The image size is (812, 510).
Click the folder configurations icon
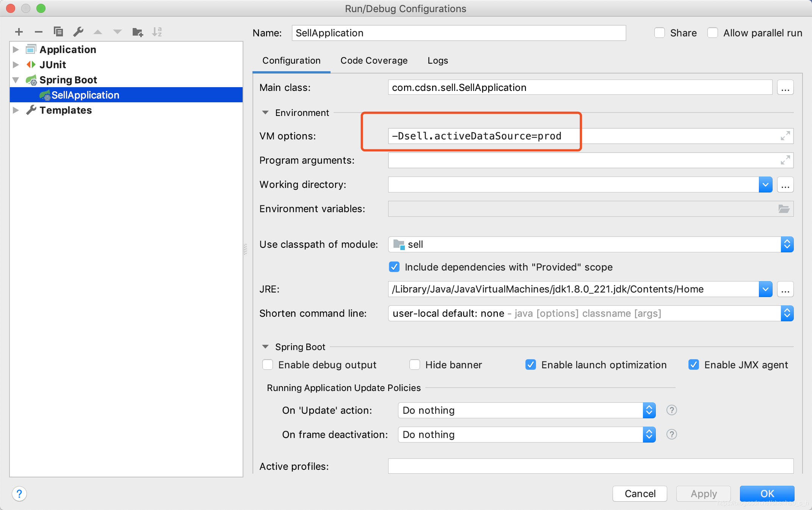click(x=138, y=32)
